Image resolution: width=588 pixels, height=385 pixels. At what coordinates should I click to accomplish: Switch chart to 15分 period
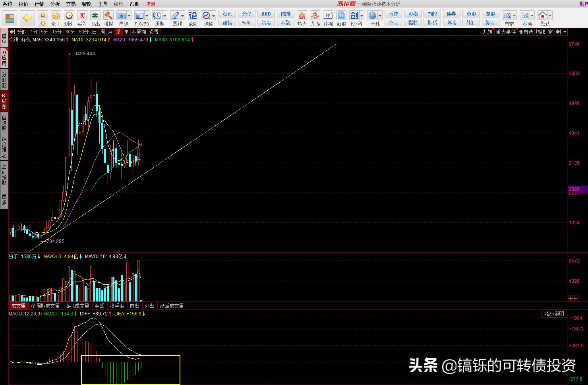57,32
